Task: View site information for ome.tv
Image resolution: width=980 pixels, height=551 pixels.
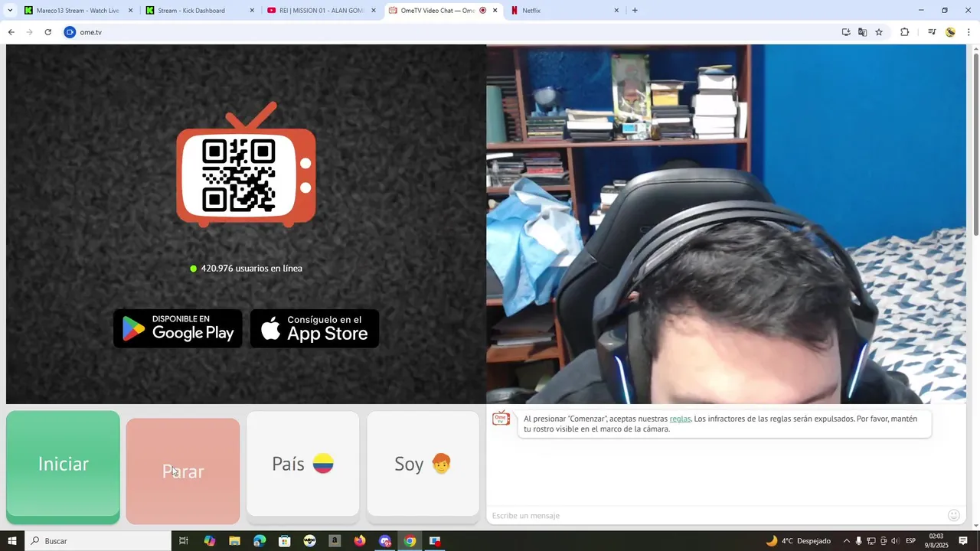Action: tap(70, 32)
